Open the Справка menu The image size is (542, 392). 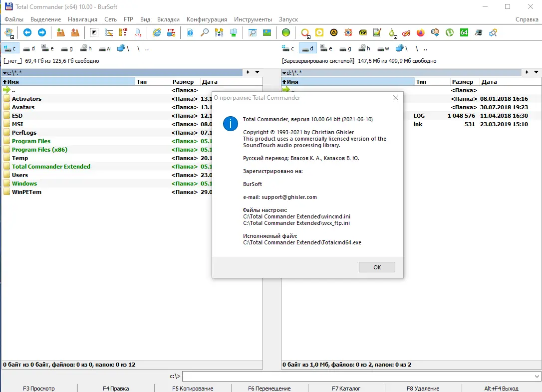click(x=527, y=19)
